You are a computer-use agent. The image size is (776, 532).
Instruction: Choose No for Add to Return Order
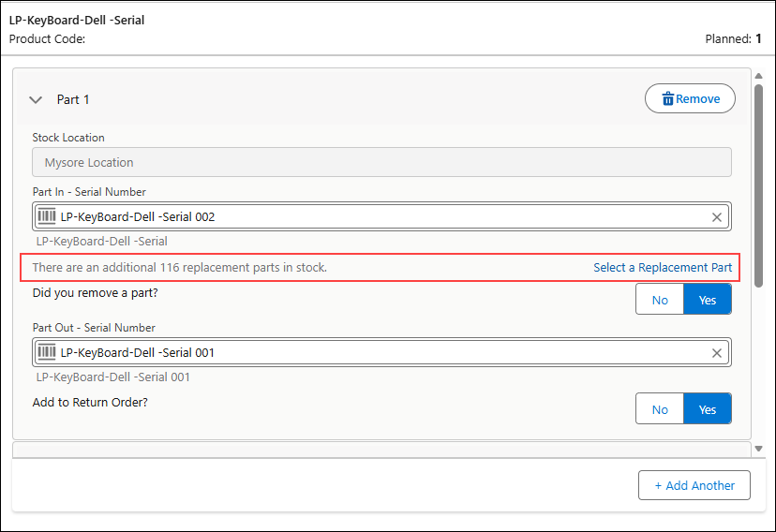pyautogui.click(x=660, y=409)
